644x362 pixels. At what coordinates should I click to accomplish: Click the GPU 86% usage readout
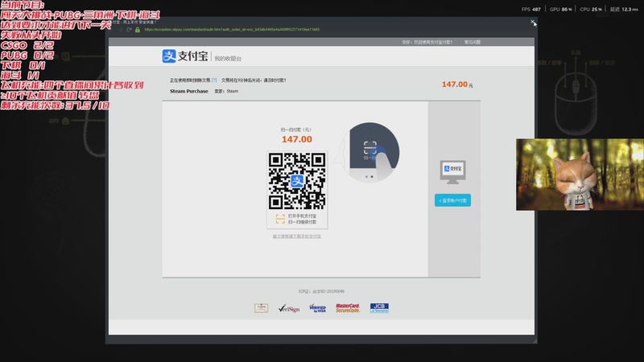561,9
